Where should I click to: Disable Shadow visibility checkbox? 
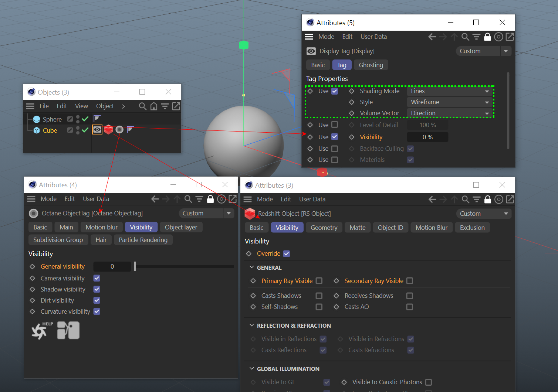click(97, 289)
